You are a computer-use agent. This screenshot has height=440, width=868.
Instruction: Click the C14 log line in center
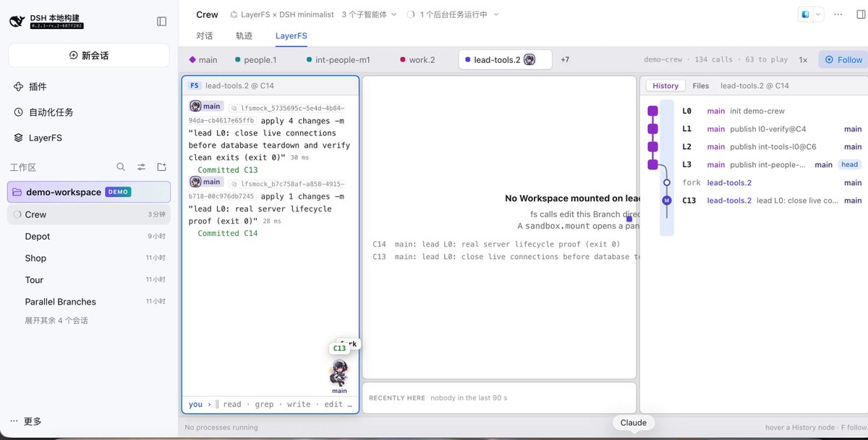(496, 244)
